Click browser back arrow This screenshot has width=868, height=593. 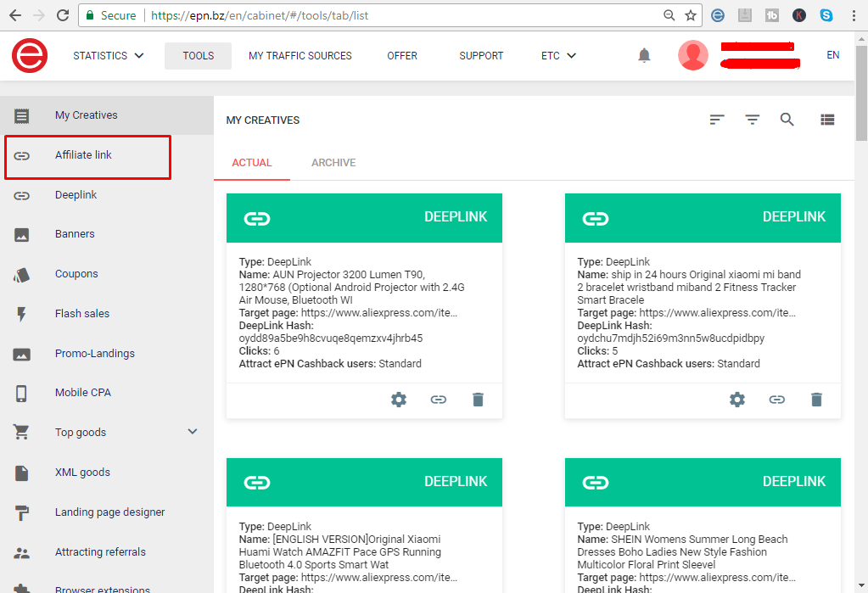pyautogui.click(x=15, y=15)
